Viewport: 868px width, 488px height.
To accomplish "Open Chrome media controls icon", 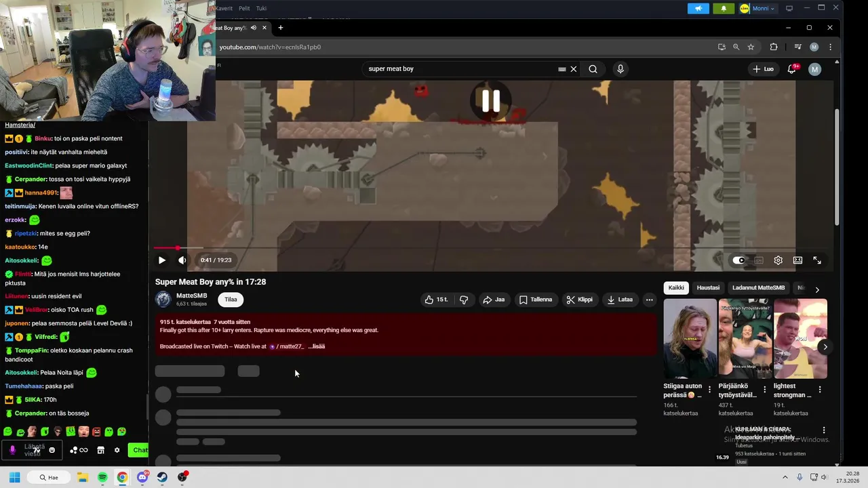I will [x=797, y=47].
